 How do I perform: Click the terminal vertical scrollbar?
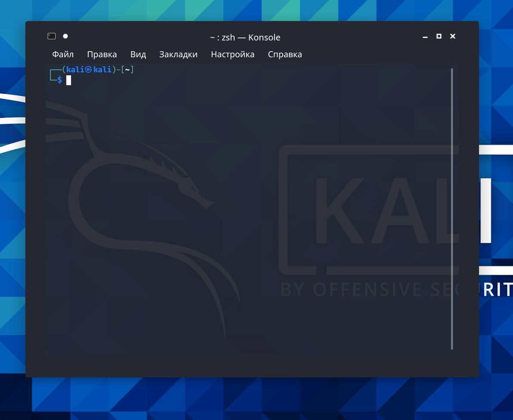coord(452,209)
